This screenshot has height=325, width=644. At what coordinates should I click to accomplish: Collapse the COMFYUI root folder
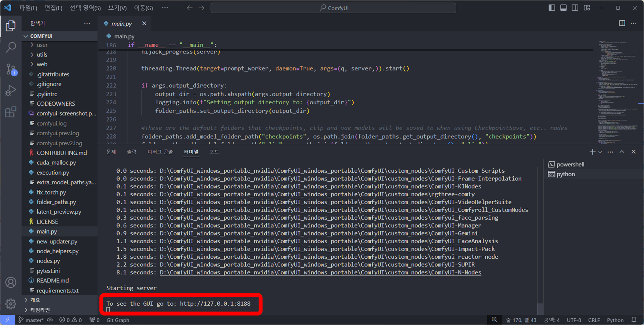click(x=60, y=36)
